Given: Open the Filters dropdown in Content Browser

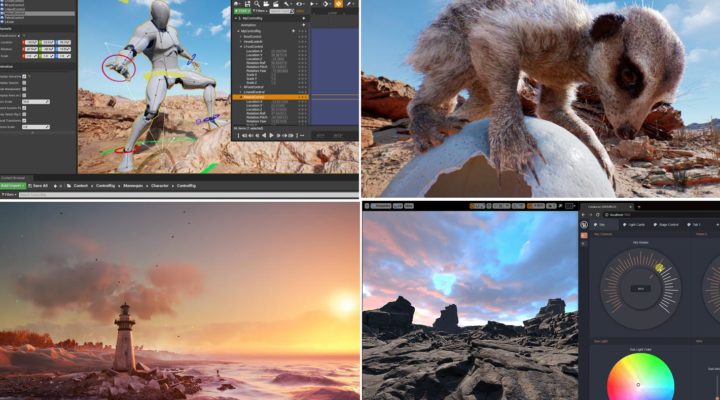Looking at the screenshot, I should tap(9, 195).
